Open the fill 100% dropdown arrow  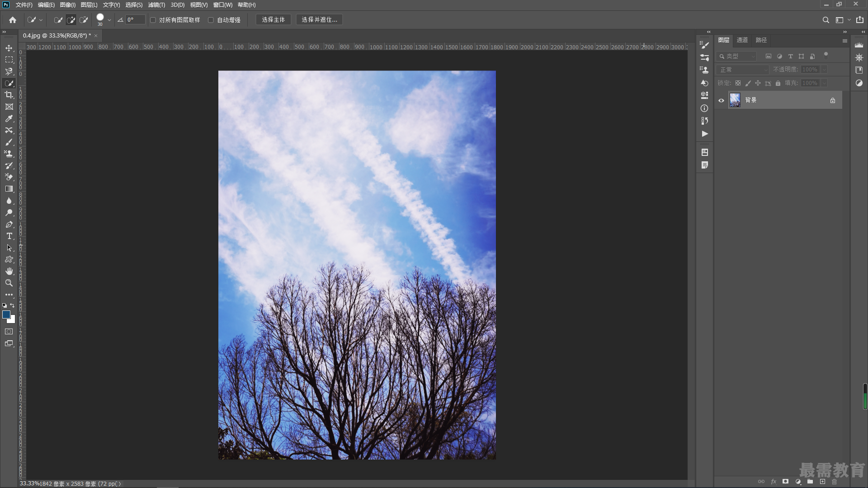click(x=824, y=83)
